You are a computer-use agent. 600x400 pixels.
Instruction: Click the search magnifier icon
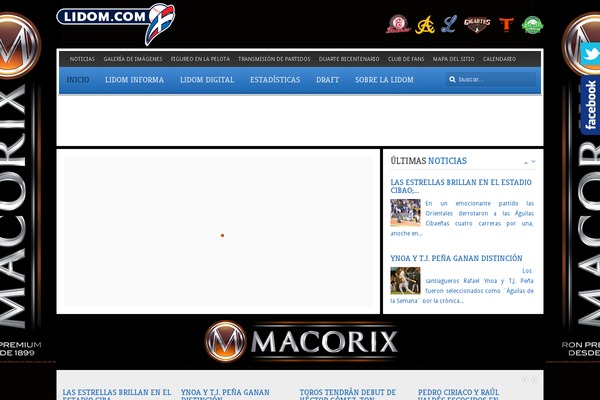click(452, 80)
